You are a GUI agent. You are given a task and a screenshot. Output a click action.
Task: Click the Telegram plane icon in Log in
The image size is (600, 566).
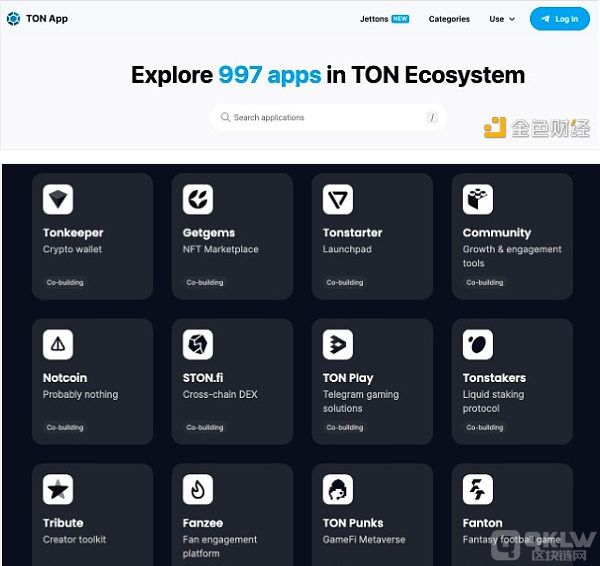coord(545,19)
